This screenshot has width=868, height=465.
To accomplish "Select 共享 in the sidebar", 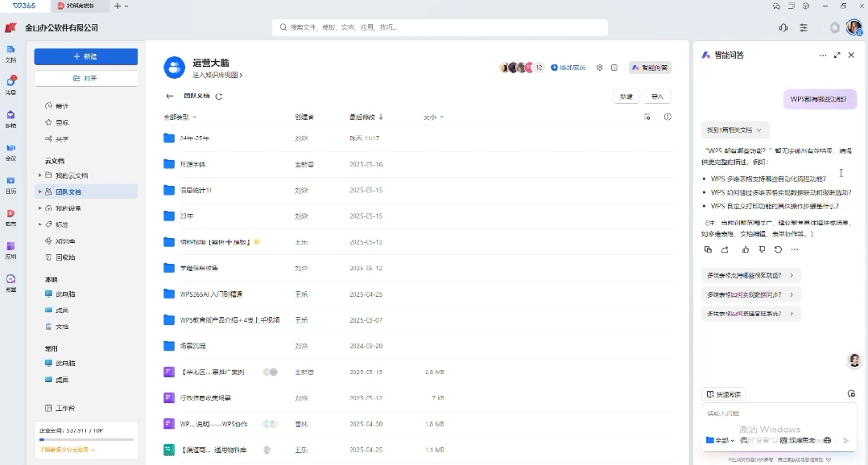I will (56, 139).
